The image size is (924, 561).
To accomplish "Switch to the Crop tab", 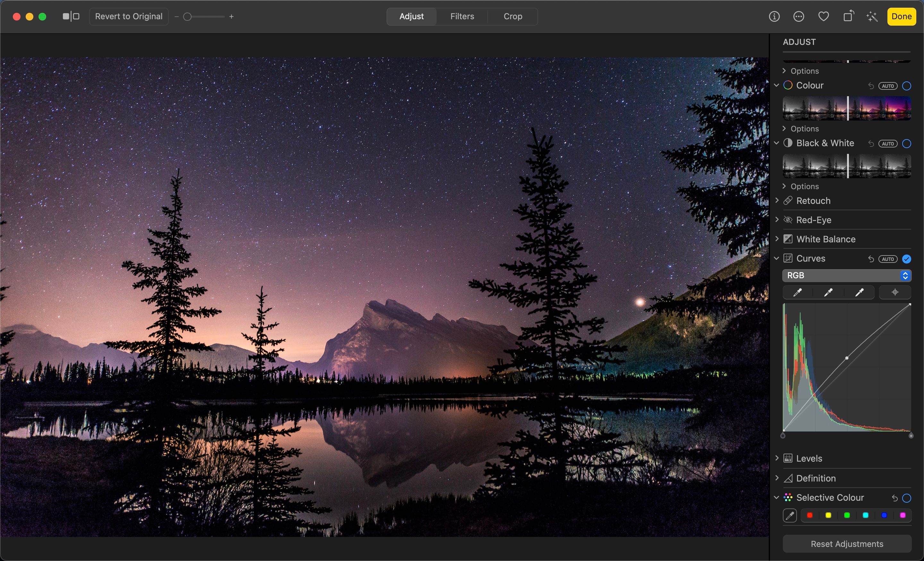I will coord(513,16).
